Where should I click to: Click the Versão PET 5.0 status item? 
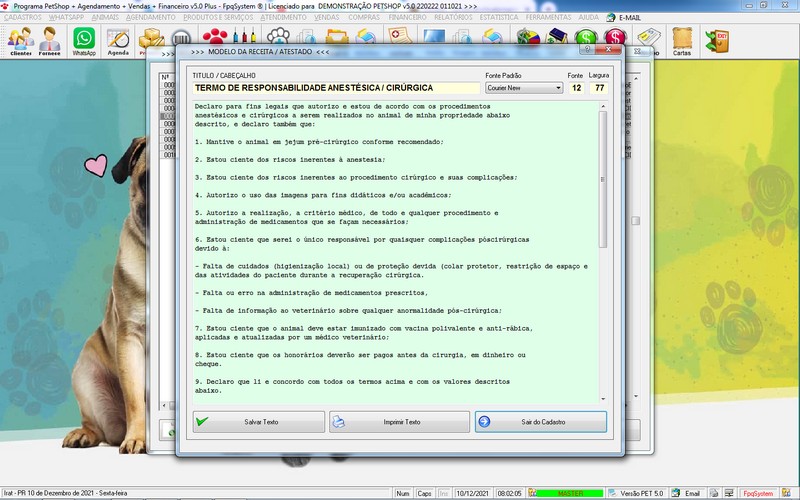637,493
